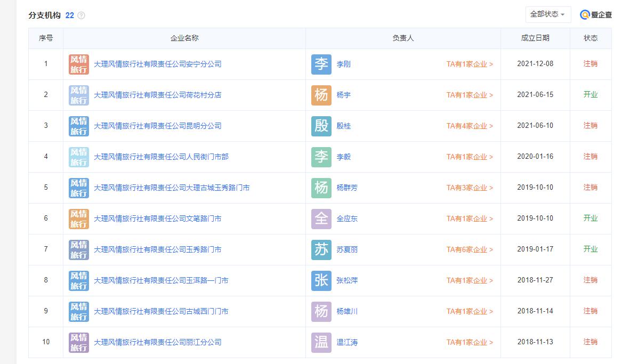Click the help question mark beside the branch count
Image resolution: width=622 pixels, height=364 pixels.
coord(80,15)
